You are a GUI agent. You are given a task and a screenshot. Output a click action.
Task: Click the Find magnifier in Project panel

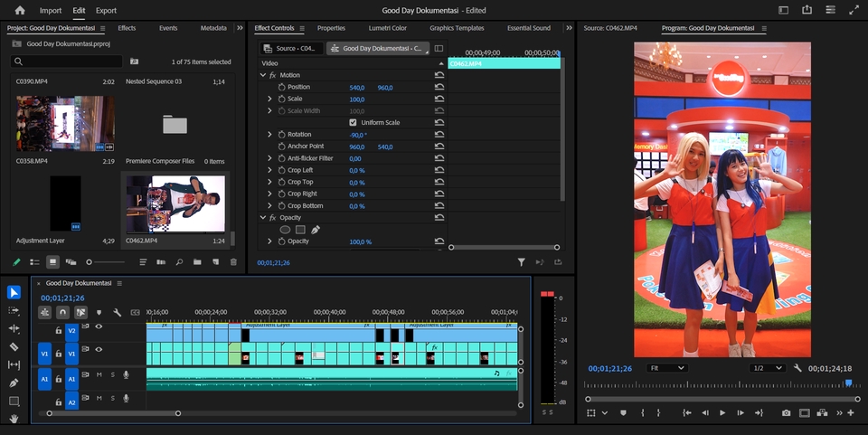coord(179,261)
